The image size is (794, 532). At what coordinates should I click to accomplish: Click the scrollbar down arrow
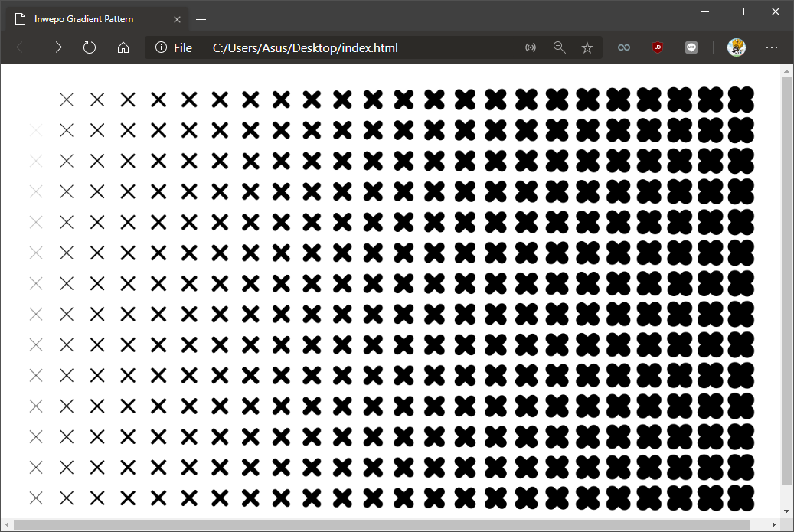[786, 511]
